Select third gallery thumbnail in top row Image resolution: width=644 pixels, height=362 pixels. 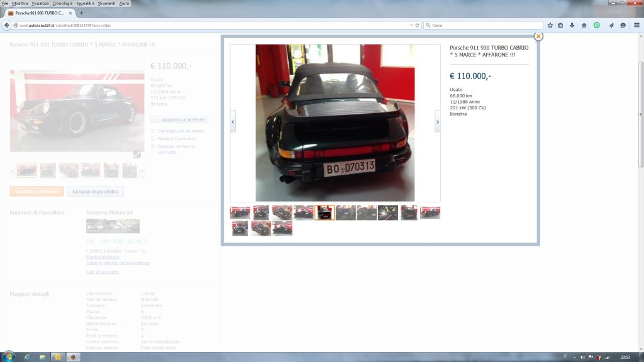pyautogui.click(x=282, y=212)
